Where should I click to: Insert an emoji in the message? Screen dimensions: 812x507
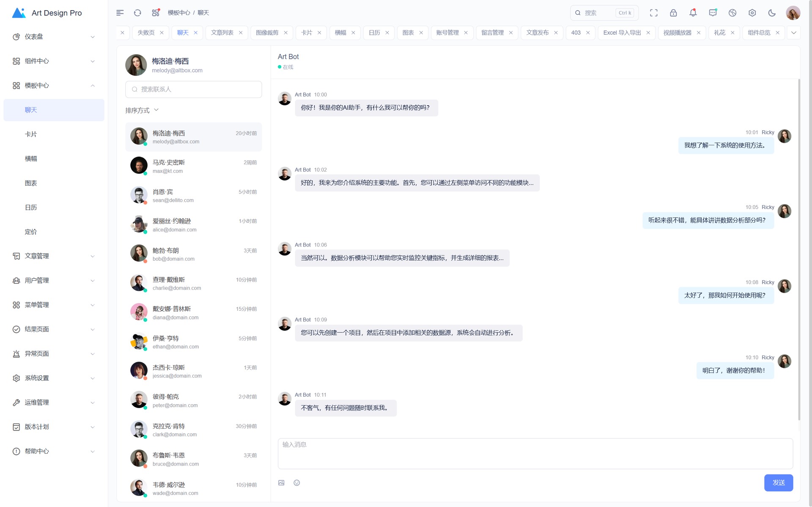pyautogui.click(x=297, y=483)
